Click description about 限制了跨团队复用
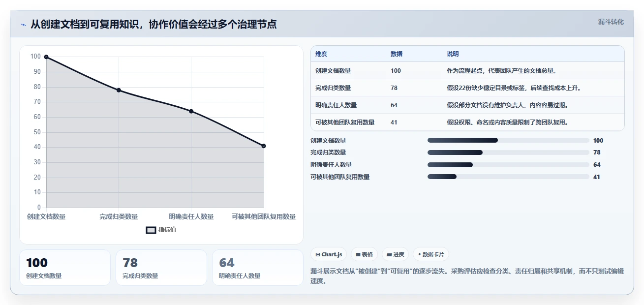This screenshot has width=644, height=305. tap(508, 122)
